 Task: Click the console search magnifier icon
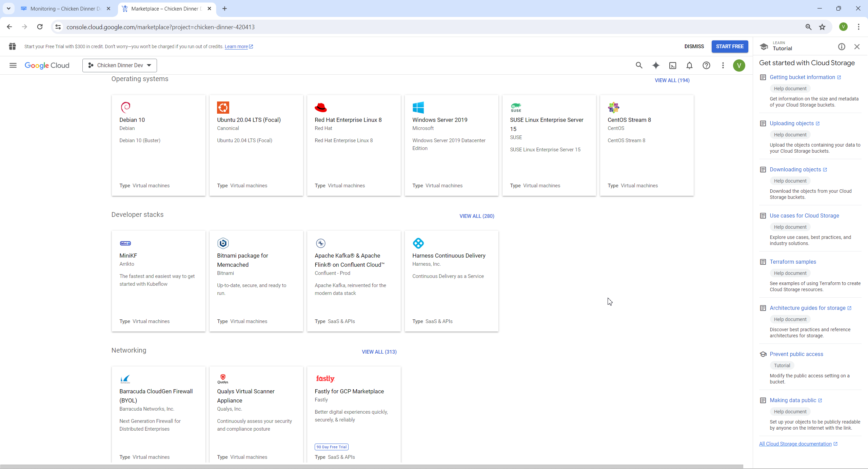click(639, 65)
